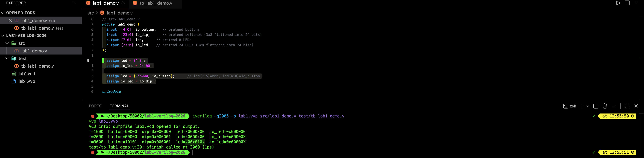
Task: Switch to the tb_lab1_demo.v editor tab
Action: pos(155,3)
